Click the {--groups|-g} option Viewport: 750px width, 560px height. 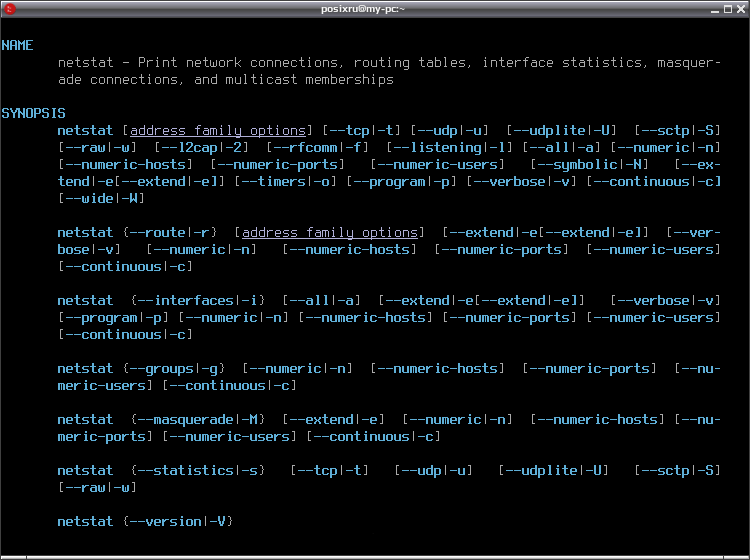point(174,369)
